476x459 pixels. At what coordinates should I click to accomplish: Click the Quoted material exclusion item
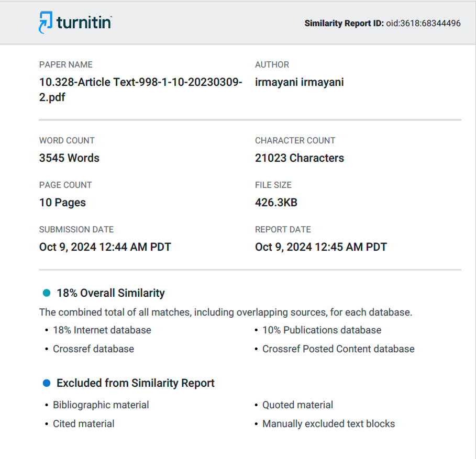pyautogui.click(x=297, y=405)
